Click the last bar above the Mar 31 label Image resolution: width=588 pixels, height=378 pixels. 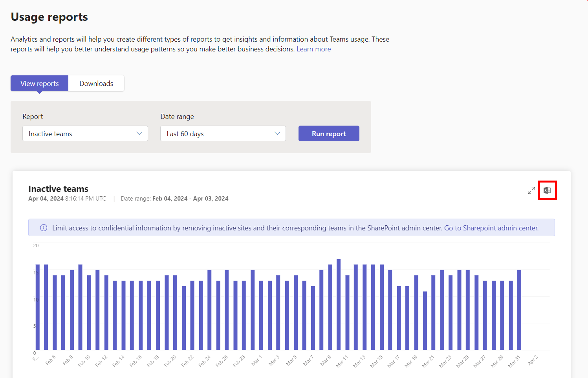pos(519,310)
